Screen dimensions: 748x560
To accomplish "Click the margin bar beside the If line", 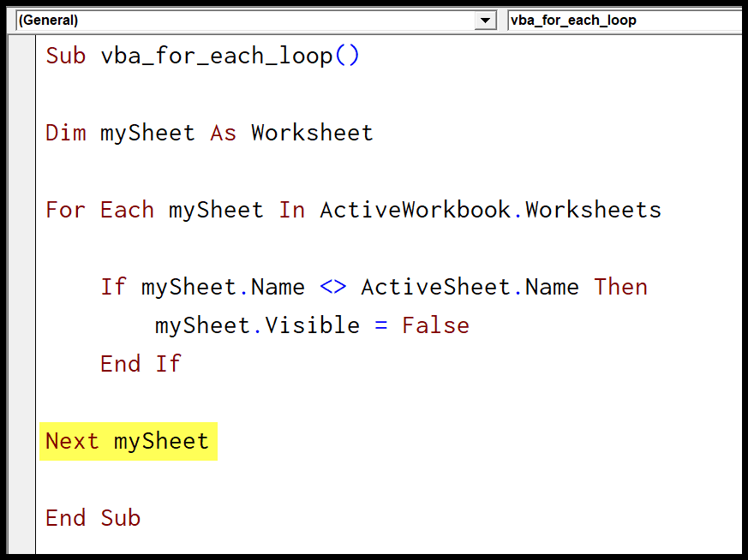I will coord(22,287).
